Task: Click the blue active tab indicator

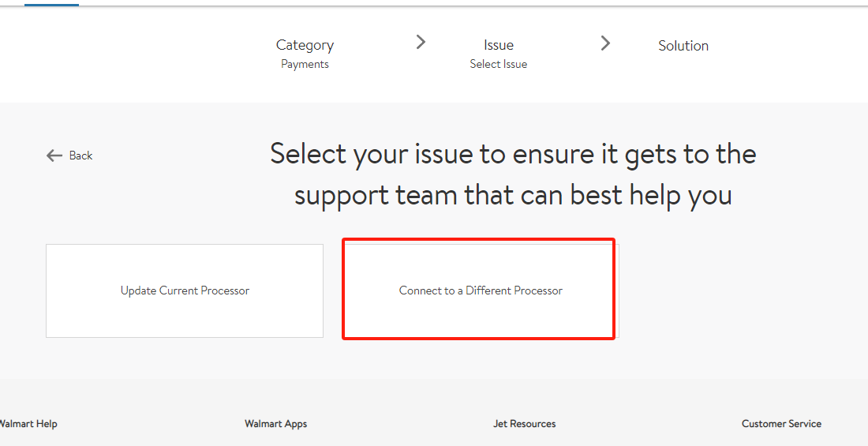Action: (51, 3)
